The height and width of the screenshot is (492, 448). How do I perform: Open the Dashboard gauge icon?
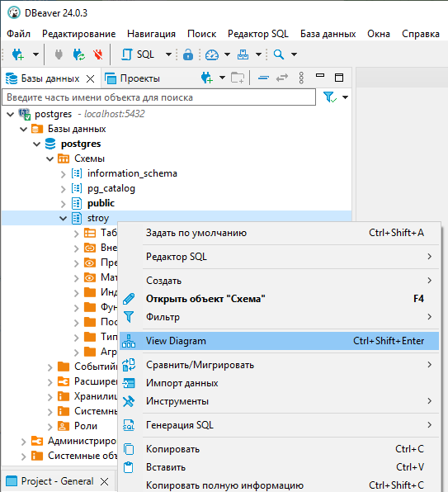pyautogui.click(x=212, y=54)
